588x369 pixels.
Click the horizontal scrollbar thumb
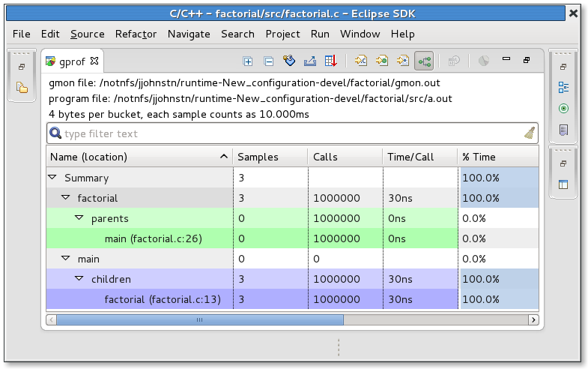tap(200, 319)
